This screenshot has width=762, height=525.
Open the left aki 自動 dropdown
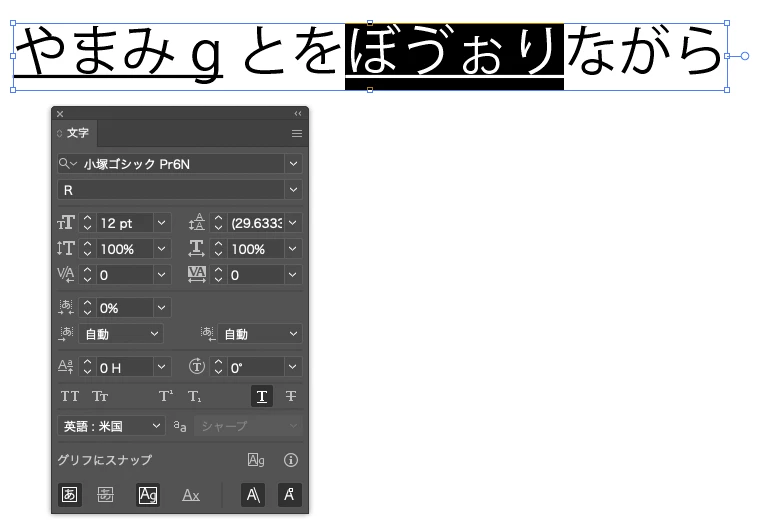coord(121,334)
